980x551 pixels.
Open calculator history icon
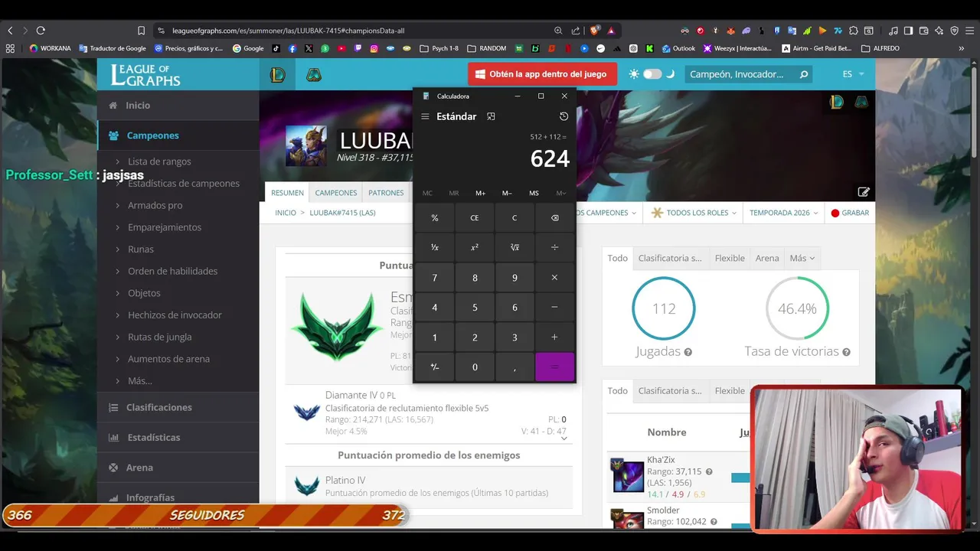(563, 116)
